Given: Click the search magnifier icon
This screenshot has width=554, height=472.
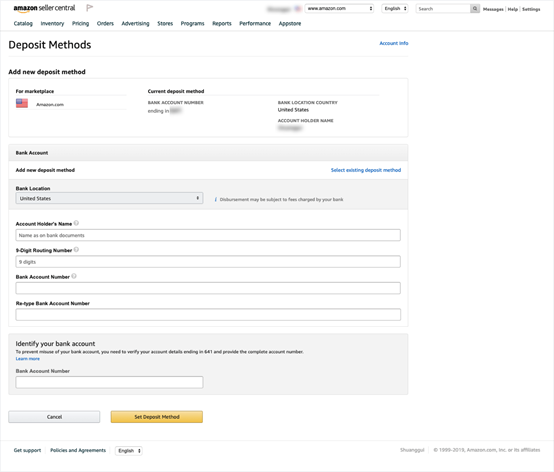Looking at the screenshot, I should 475,8.
